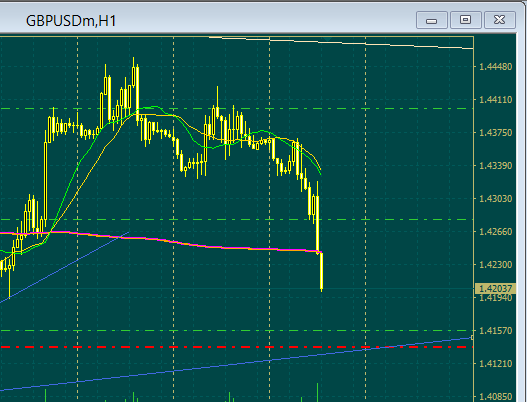Click the 1.44480 price axis label
The image size is (527, 402).
click(x=495, y=67)
